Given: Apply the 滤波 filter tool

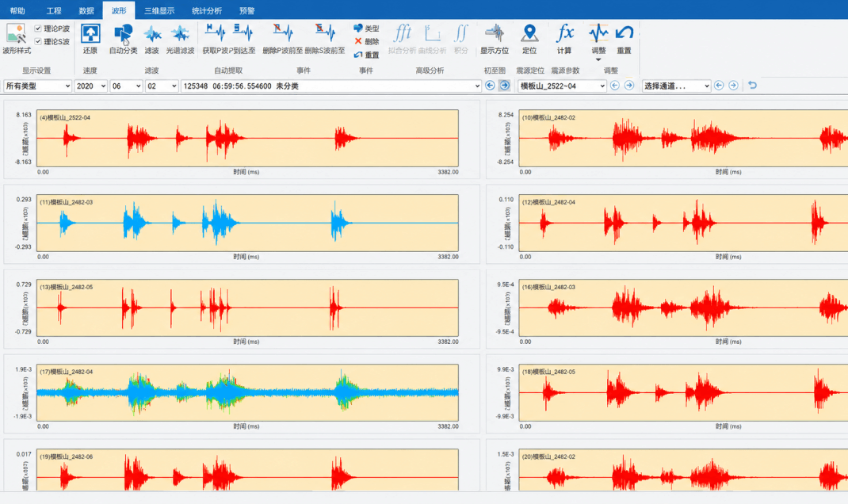Looking at the screenshot, I should click(x=152, y=39).
